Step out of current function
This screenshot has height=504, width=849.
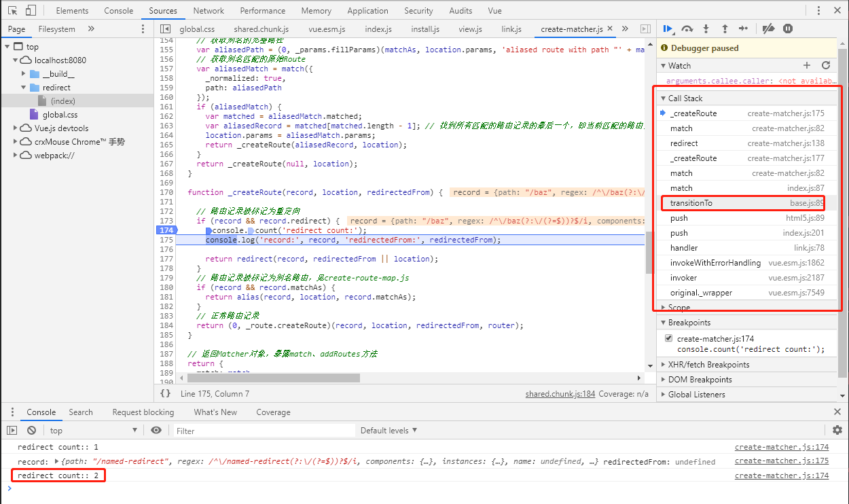click(724, 29)
